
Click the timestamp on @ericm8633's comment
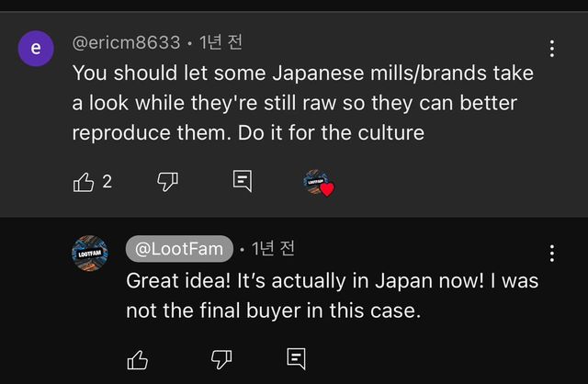pyautogui.click(x=220, y=42)
